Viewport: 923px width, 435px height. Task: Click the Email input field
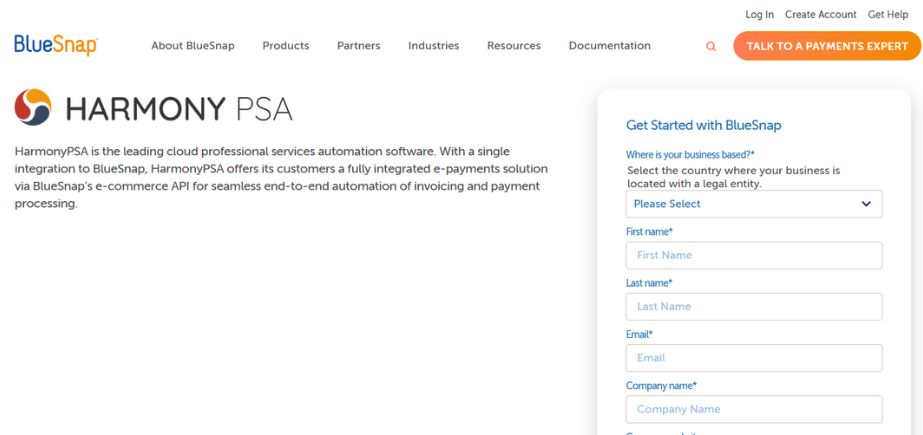pos(754,357)
